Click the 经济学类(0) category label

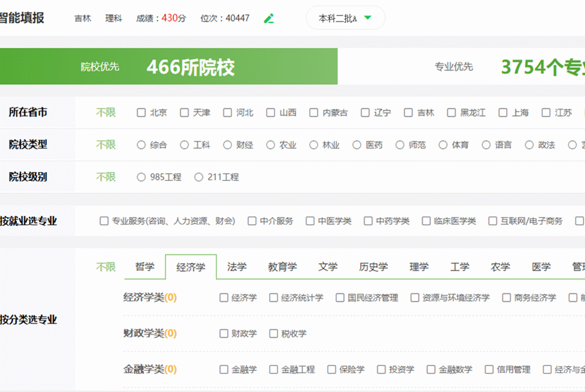(x=150, y=297)
